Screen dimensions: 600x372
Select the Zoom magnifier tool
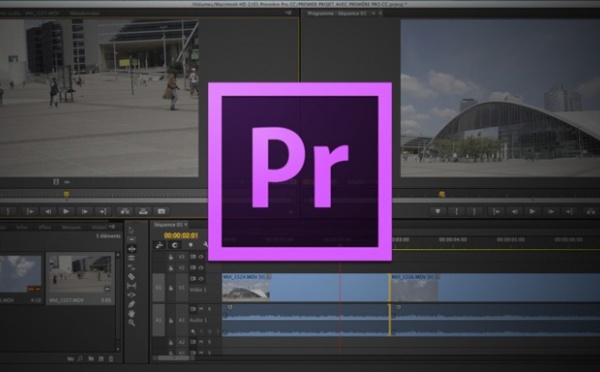tap(132, 323)
